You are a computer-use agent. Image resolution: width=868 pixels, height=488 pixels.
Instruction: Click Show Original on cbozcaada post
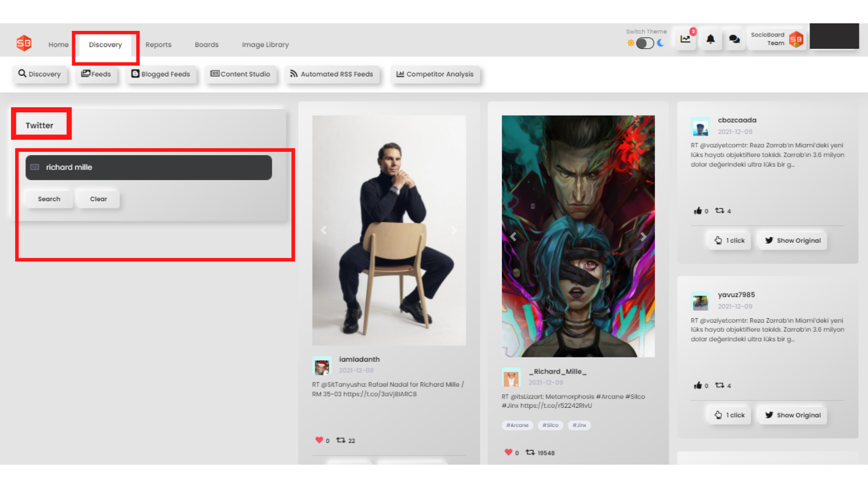tap(793, 240)
